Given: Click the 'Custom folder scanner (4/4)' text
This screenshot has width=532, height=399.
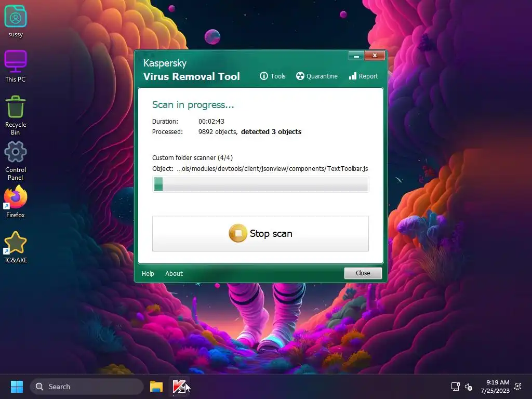Looking at the screenshot, I should pyautogui.click(x=192, y=158).
